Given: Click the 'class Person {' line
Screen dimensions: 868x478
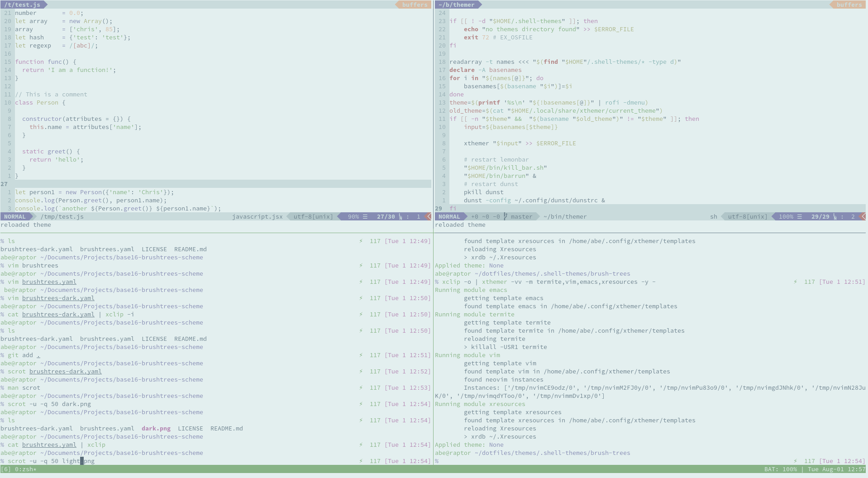Looking at the screenshot, I should coord(40,102).
